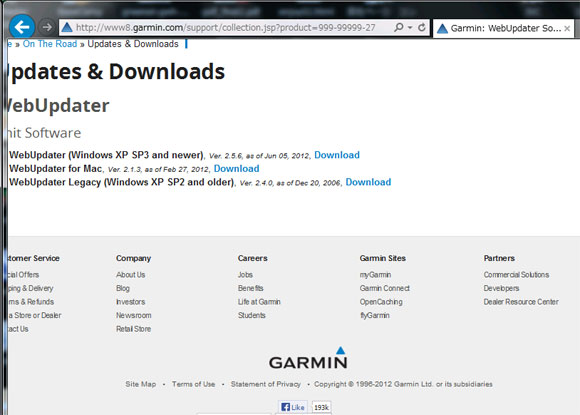This screenshot has height=415, width=580.
Task: Click the Garmin logo in footer
Action: tap(308, 358)
